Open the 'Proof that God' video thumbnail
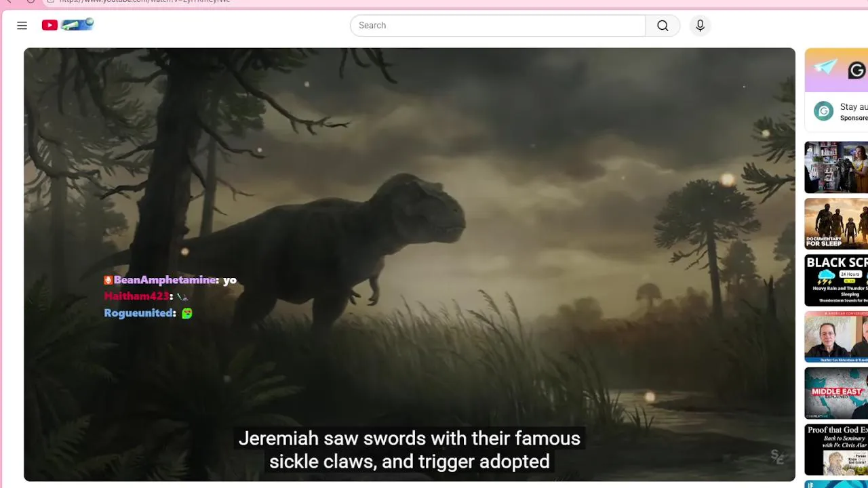868x488 pixels. [836, 450]
